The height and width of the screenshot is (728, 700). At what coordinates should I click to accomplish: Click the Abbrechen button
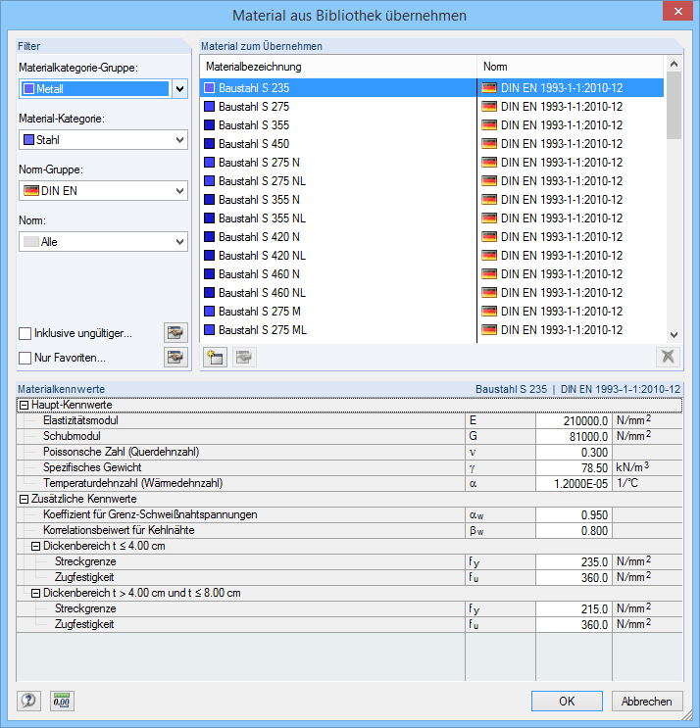(x=647, y=701)
